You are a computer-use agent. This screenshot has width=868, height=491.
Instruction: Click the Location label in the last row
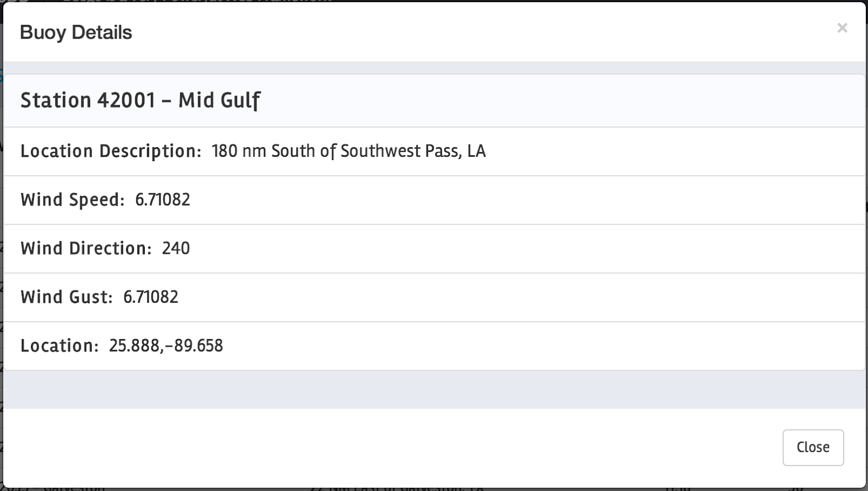click(x=60, y=346)
